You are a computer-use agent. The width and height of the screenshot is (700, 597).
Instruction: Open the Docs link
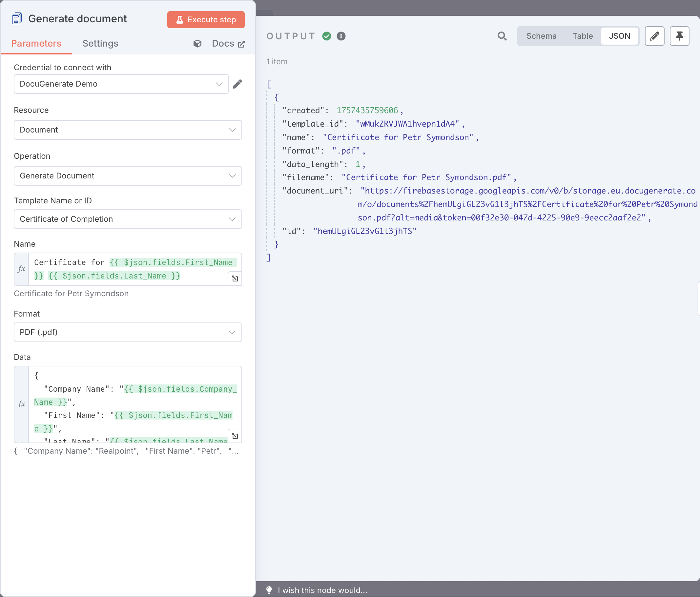pyautogui.click(x=228, y=44)
